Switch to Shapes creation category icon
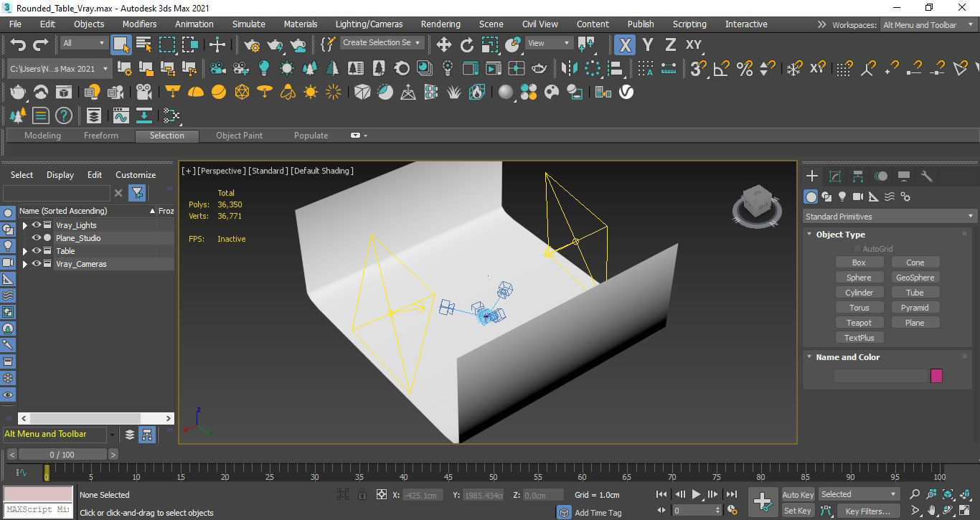The height and width of the screenshot is (520, 980). [826, 197]
